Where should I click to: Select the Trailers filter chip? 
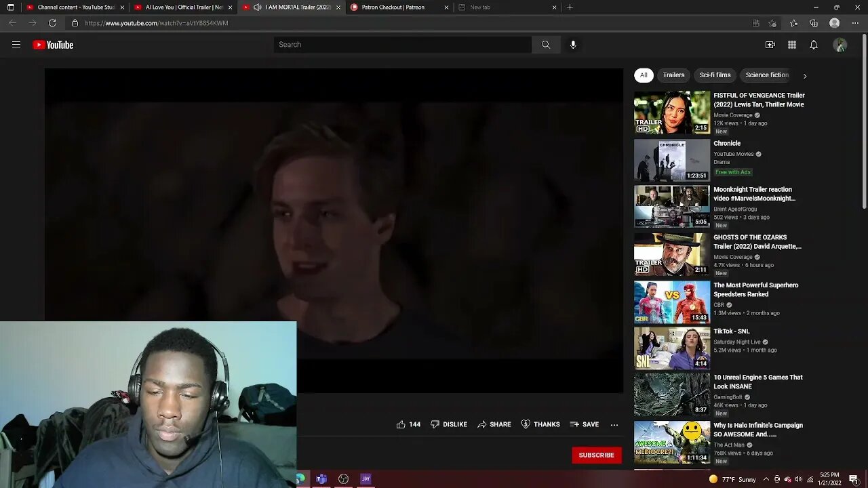(x=673, y=75)
